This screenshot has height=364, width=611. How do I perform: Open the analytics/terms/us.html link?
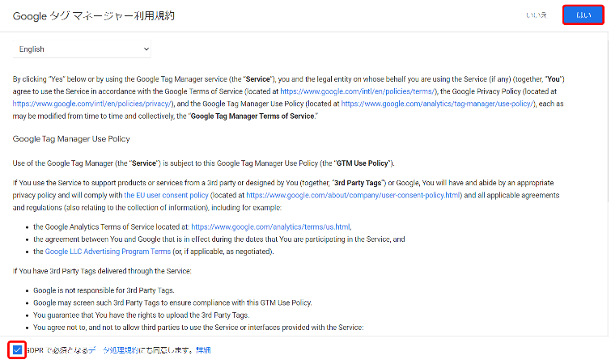[x=271, y=226]
